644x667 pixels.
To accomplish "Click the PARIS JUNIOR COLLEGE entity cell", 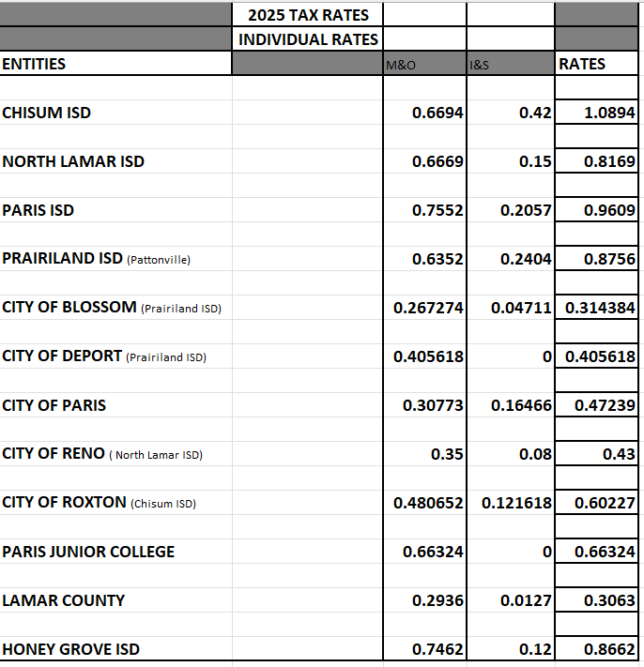I will [115, 552].
